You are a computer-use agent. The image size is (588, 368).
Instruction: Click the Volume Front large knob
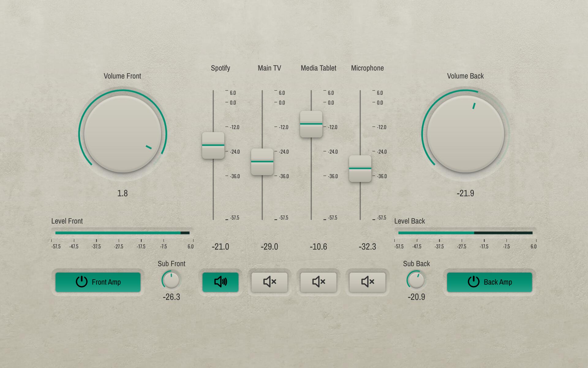123,134
